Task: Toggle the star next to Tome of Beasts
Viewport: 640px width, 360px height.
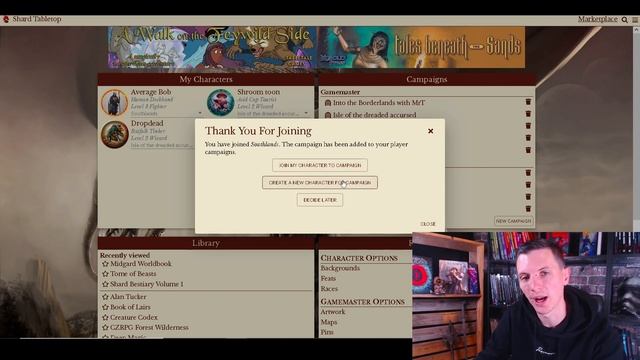Action: (105, 274)
